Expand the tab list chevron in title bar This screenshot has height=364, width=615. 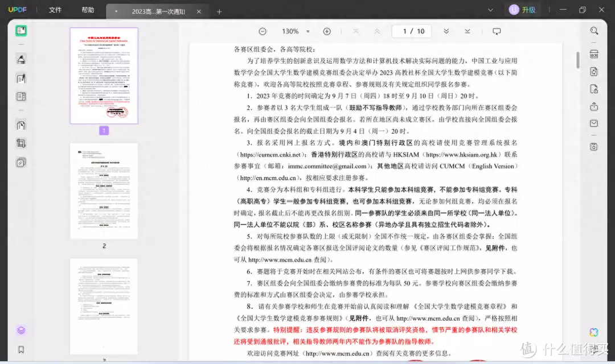point(490,10)
